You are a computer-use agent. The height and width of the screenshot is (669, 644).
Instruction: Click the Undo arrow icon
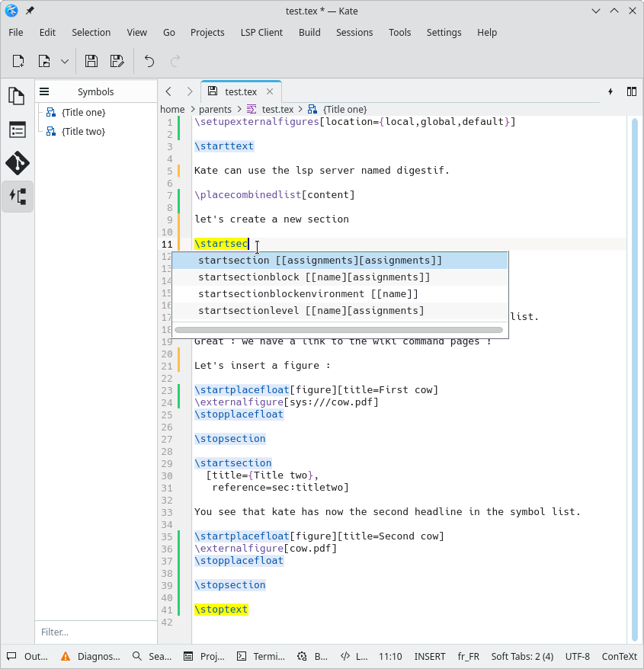click(x=149, y=61)
